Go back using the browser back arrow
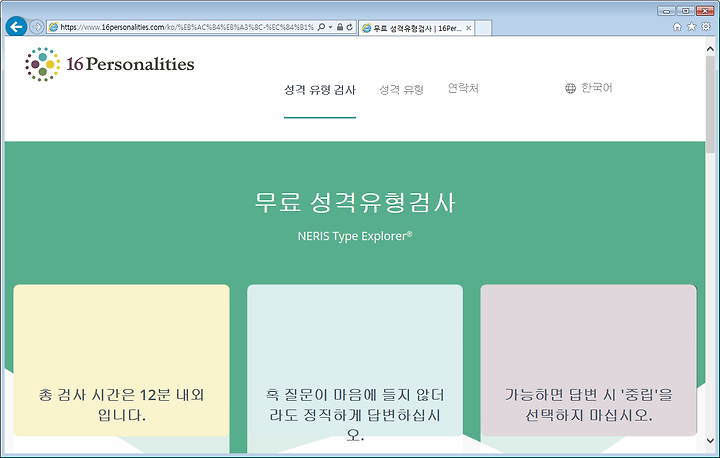This screenshot has height=458, width=720. coord(17,27)
